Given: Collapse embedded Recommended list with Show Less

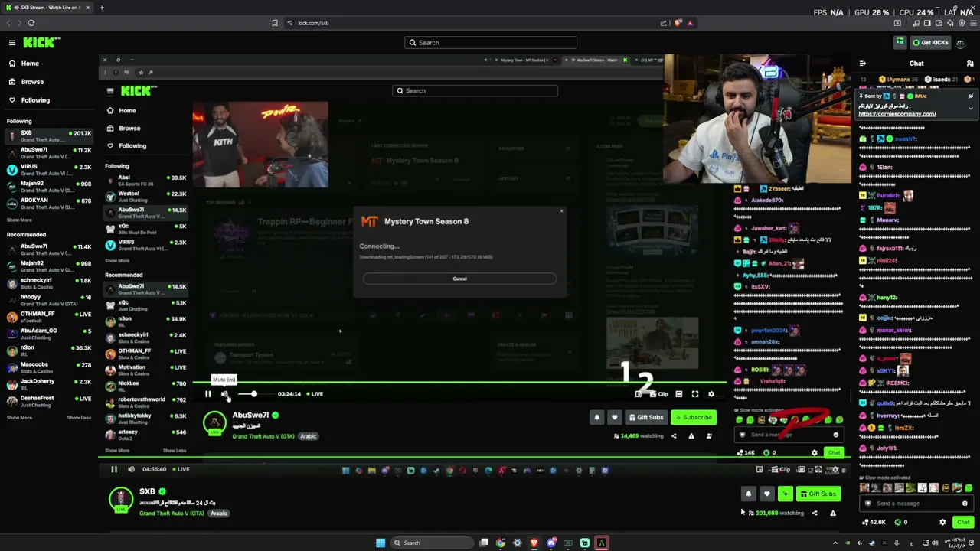Looking at the screenshot, I should (175, 451).
